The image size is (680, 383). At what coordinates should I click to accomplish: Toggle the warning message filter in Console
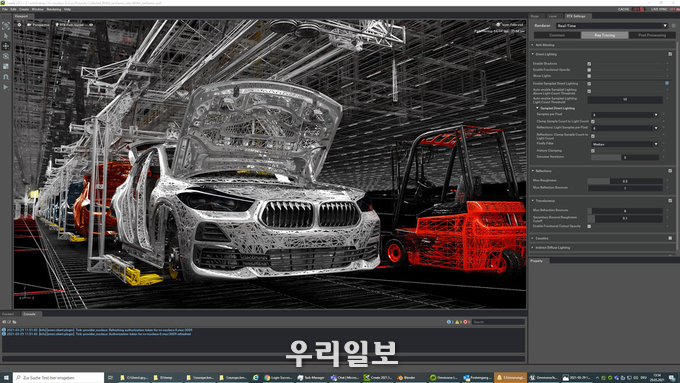(458, 322)
